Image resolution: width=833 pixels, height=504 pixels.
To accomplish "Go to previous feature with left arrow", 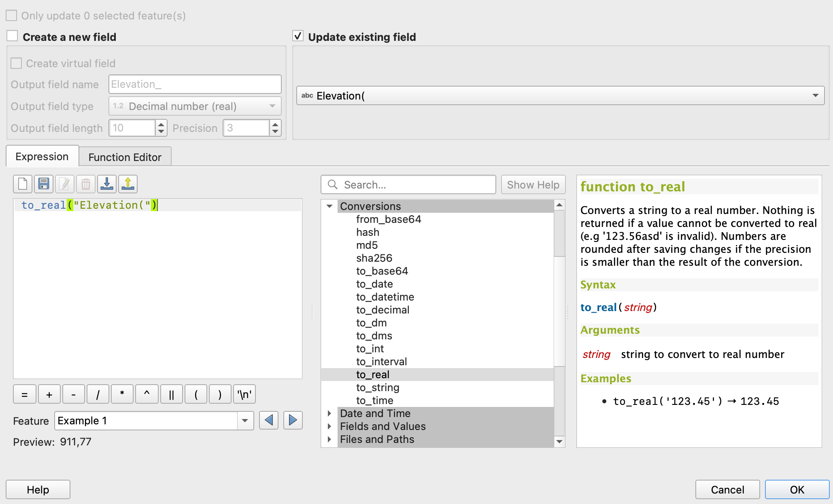I will pyautogui.click(x=269, y=420).
